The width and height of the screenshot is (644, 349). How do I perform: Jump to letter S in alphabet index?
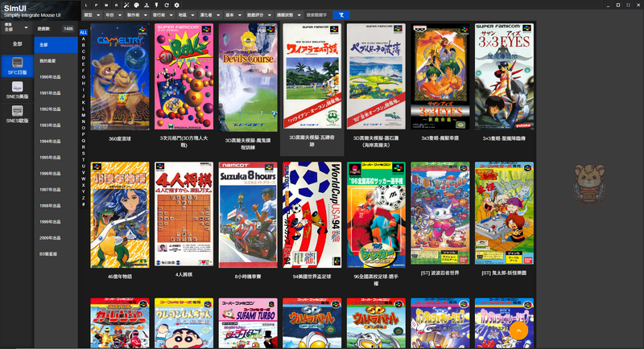[84, 154]
